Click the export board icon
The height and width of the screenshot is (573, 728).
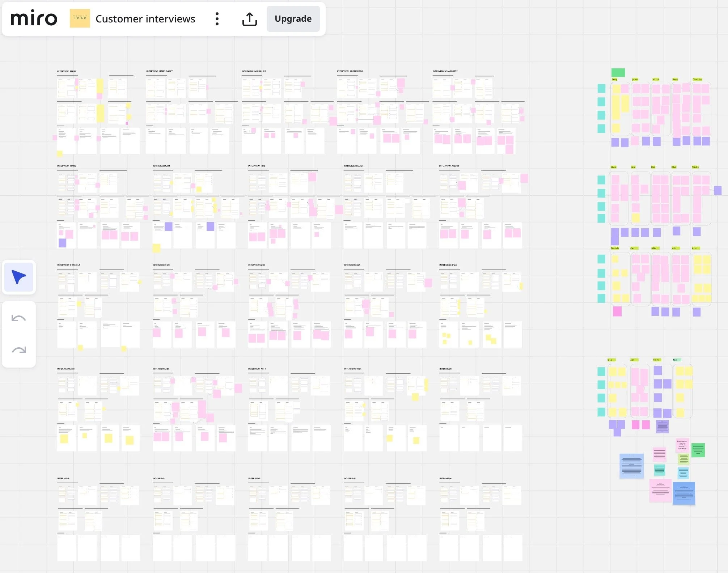pyautogui.click(x=249, y=19)
